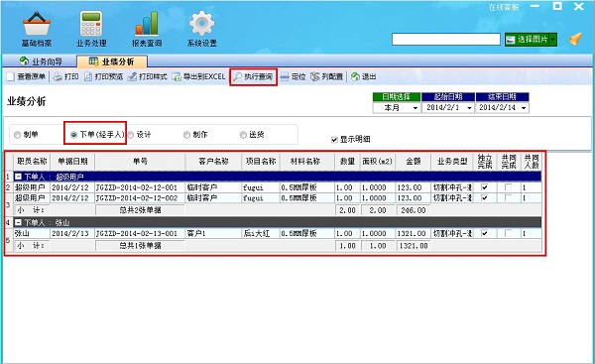This screenshot has width=595, height=364.
Task: Toggle the 显示明细 checkbox
Action: pos(334,139)
